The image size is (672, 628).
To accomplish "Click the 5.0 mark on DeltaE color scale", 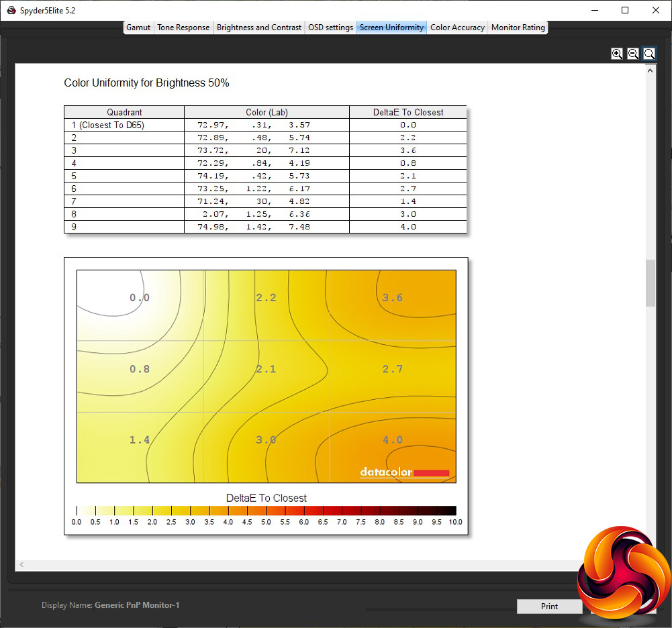I will 266,522.
